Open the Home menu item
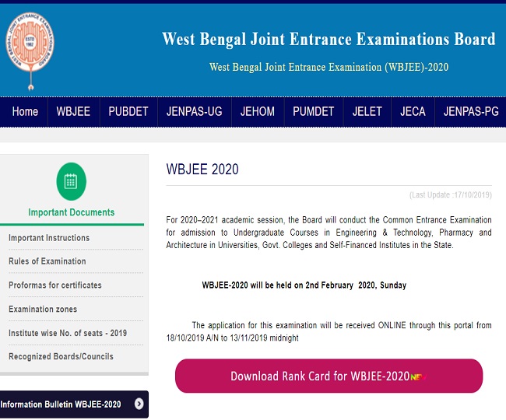 [25, 111]
